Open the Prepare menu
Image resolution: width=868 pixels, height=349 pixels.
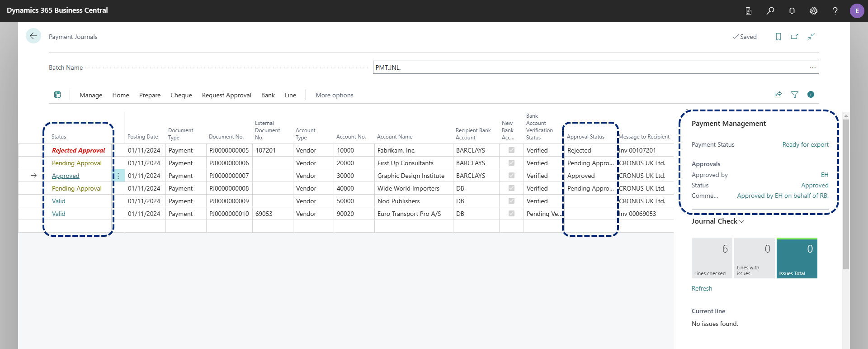150,95
